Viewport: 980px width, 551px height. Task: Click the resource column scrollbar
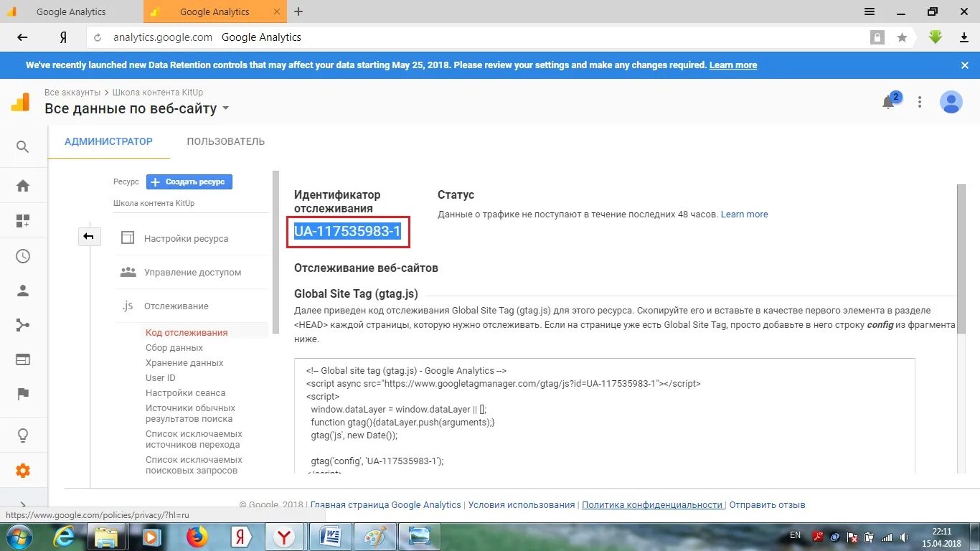pos(275,251)
